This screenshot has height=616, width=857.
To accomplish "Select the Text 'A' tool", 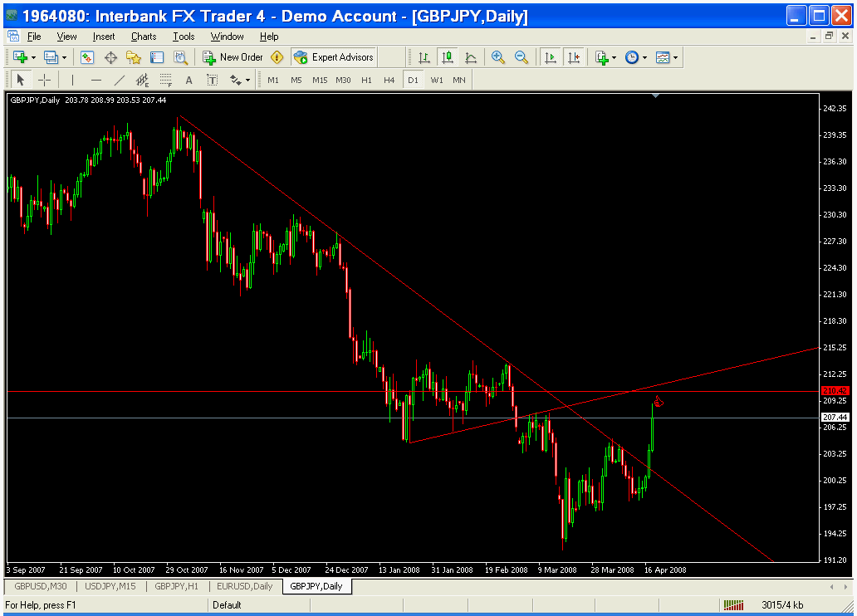I will tap(189, 81).
